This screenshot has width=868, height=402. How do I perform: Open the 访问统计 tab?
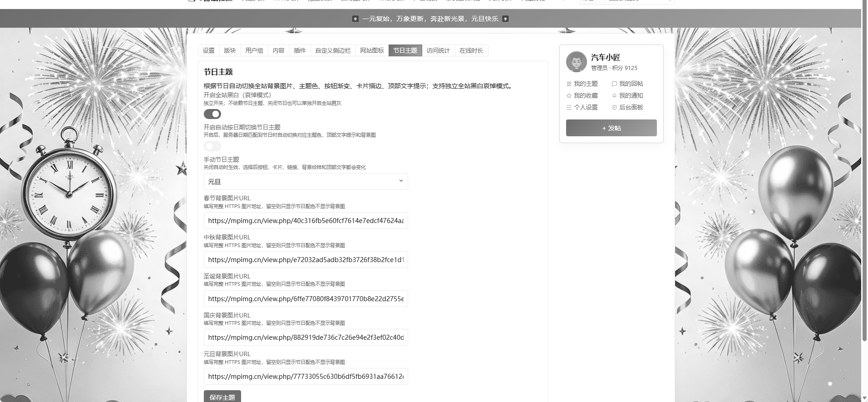(x=438, y=50)
